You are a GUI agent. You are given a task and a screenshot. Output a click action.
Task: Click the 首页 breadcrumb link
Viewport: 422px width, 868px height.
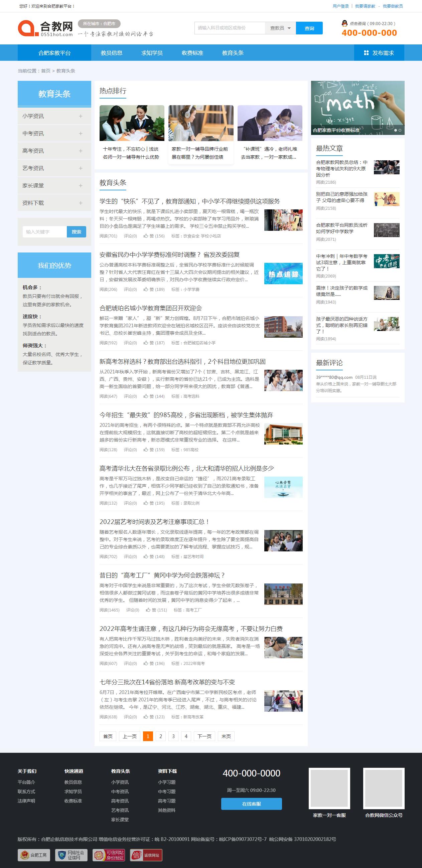pos(46,71)
